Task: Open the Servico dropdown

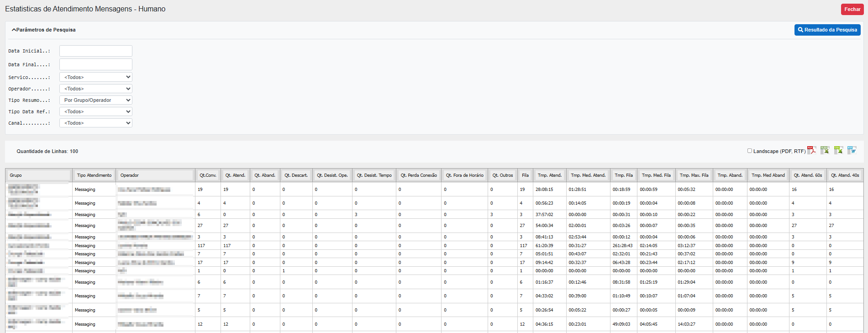Action: click(x=96, y=77)
